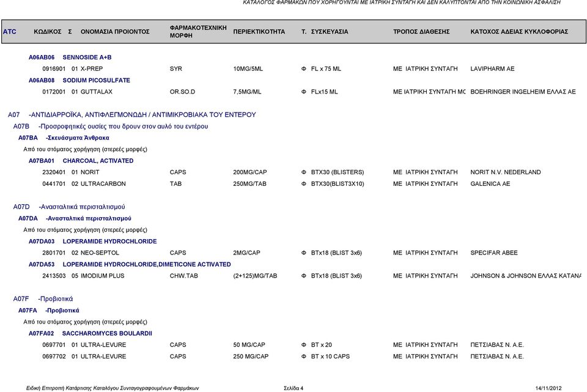Click the Σελίδα 4 page number
587x392 pixels.
293,388
